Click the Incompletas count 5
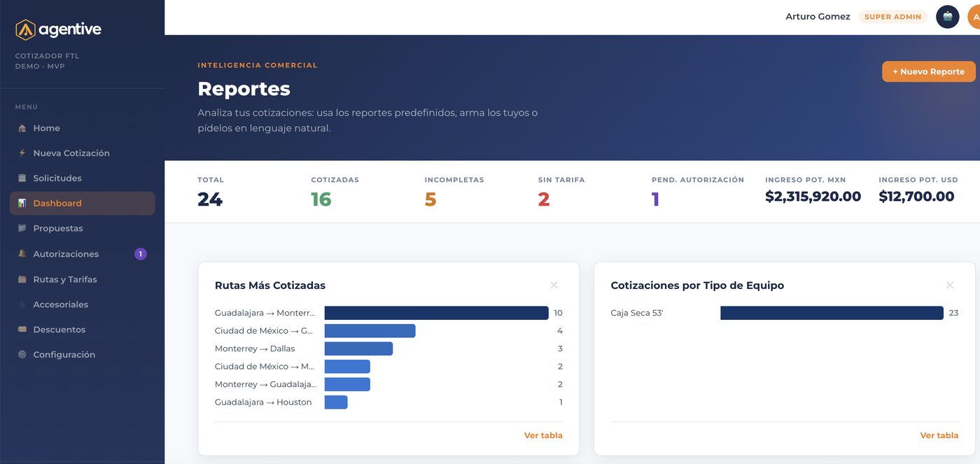 click(430, 199)
